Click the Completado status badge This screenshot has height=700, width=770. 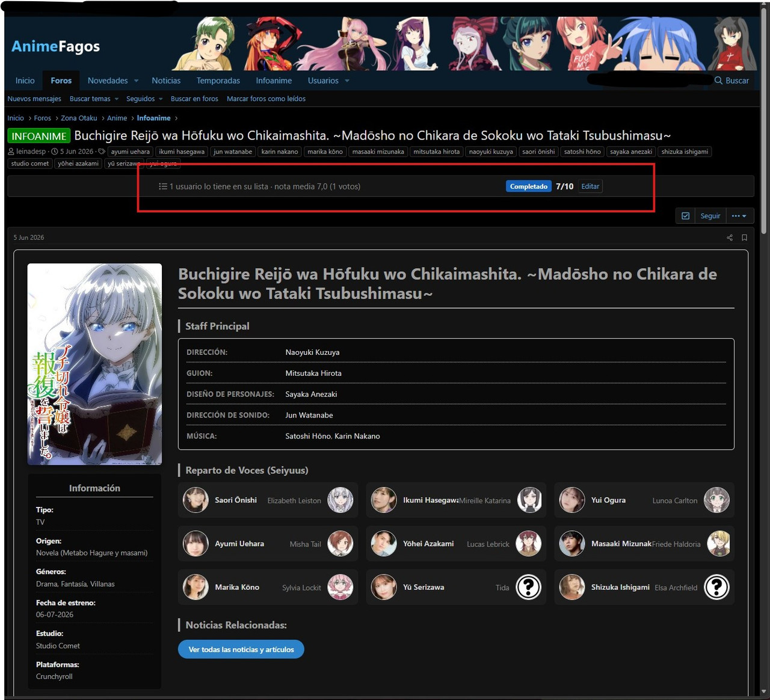coord(529,186)
